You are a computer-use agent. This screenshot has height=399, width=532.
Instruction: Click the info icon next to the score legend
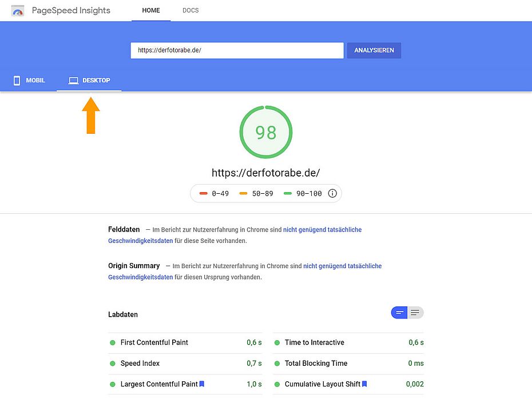click(x=332, y=193)
